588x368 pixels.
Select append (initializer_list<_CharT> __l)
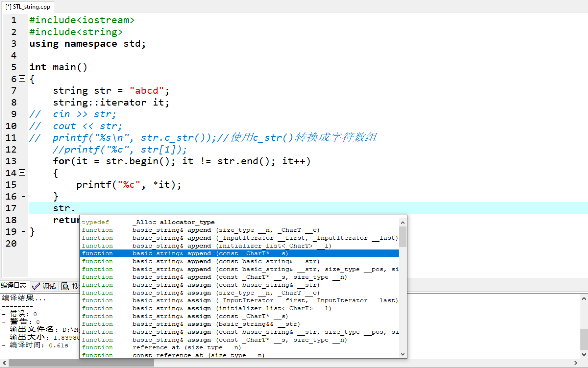click(x=239, y=246)
